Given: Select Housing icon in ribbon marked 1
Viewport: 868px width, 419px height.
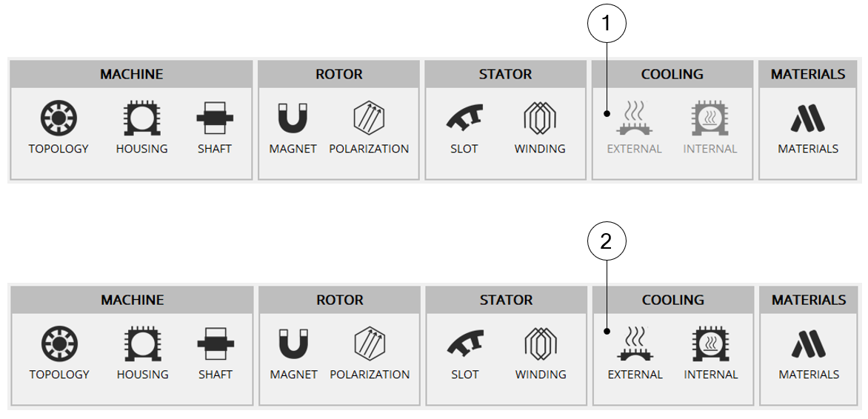Looking at the screenshot, I should coord(141,119).
